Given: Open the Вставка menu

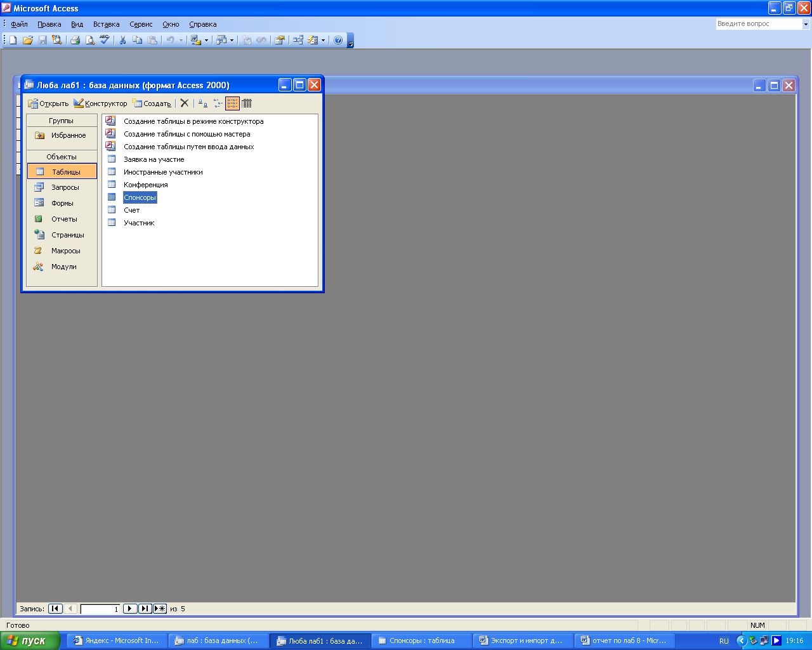Looking at the screenshot, I should [x=106, y=24].
